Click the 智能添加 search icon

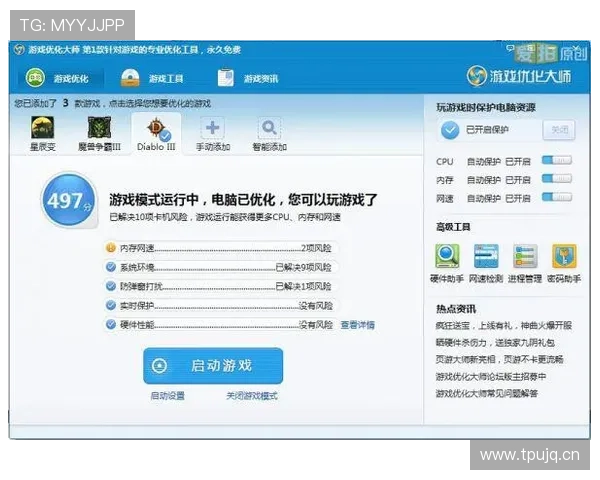pos(269,127)
